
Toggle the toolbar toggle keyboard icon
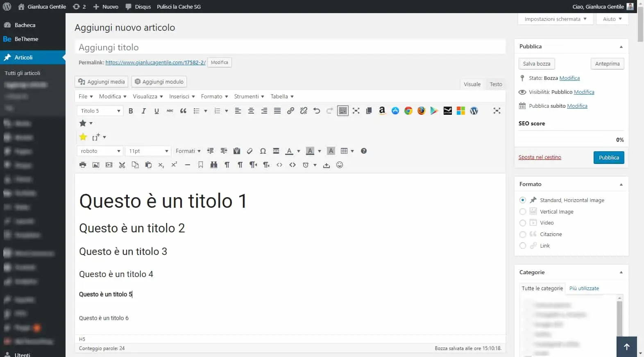[343, 111]
